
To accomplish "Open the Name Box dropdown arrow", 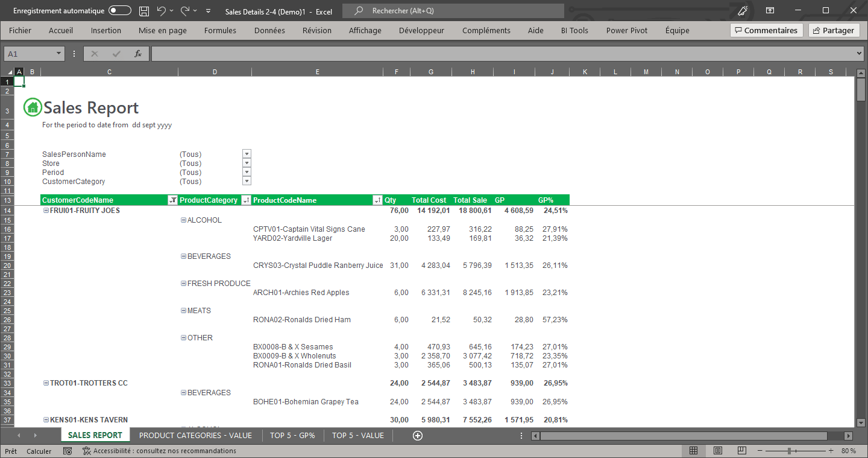I will pos(58,54).
